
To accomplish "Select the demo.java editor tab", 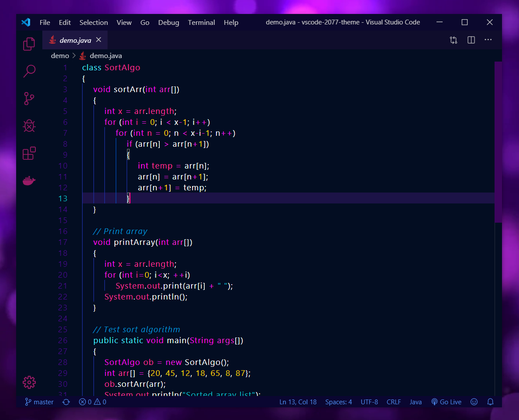I will [75, 40].
